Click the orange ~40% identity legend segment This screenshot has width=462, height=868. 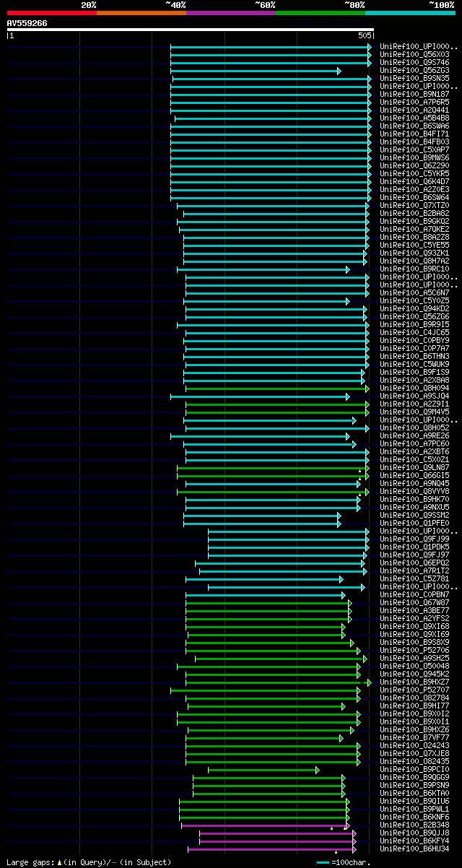coord(141,12)
